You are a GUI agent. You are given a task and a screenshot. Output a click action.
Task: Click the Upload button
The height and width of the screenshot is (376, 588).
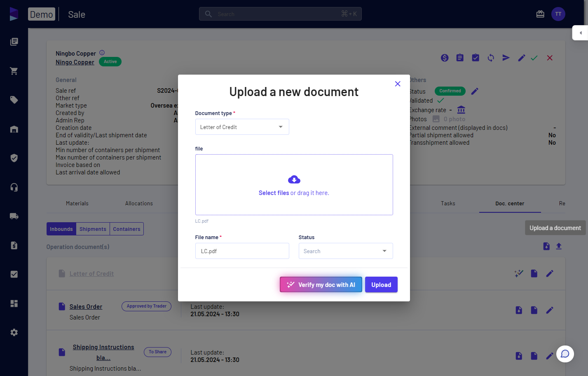click(381, 284)
